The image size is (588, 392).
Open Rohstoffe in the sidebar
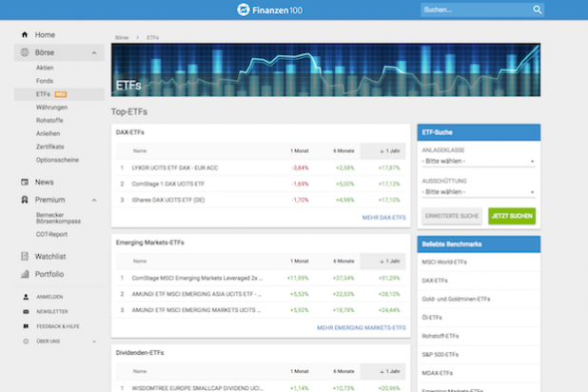pos(49,121)
